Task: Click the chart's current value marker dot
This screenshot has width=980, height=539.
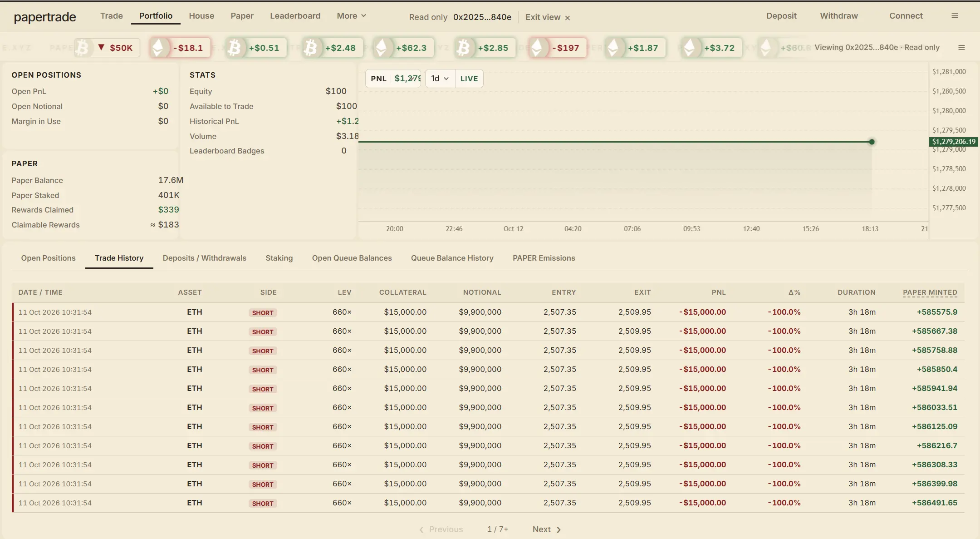Action: click(872, 142)
